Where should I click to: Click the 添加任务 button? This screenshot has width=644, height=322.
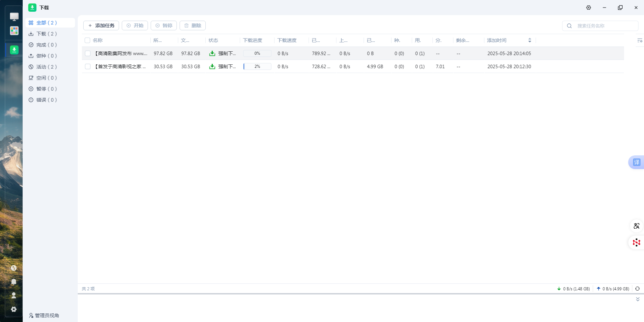[x=101, y=25]
